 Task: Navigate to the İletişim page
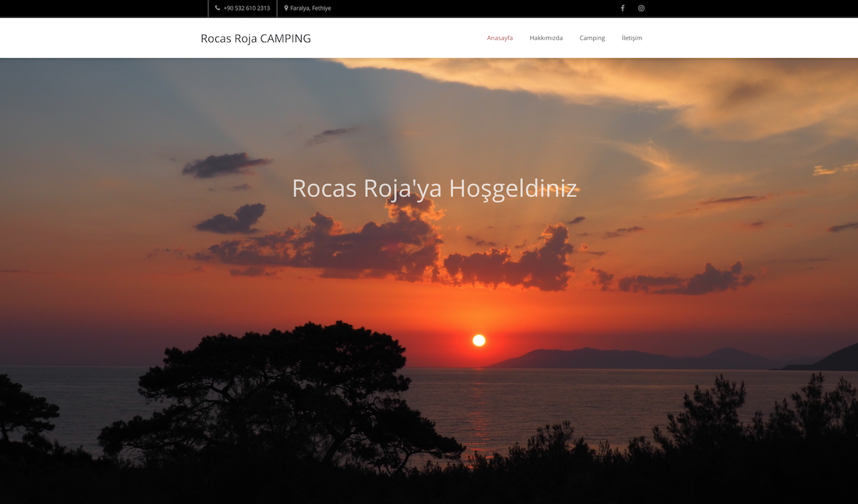coord(632,38)
